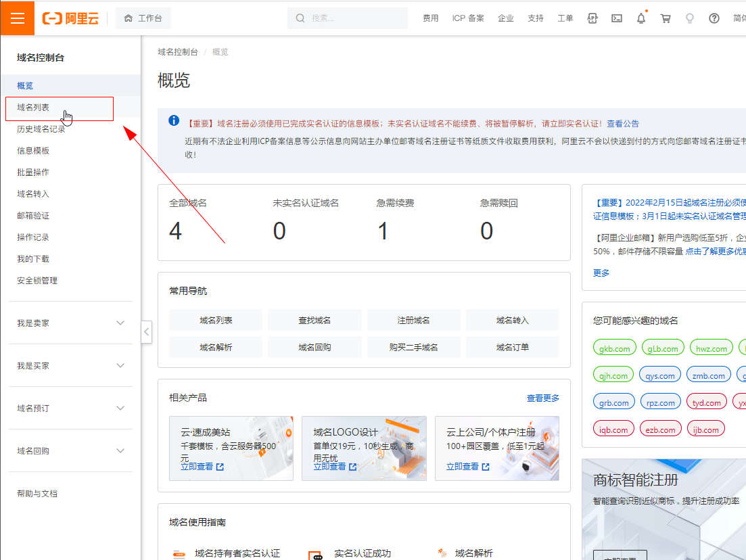Open 查看更多 in related products
The image size is (746, 560).
543,398
